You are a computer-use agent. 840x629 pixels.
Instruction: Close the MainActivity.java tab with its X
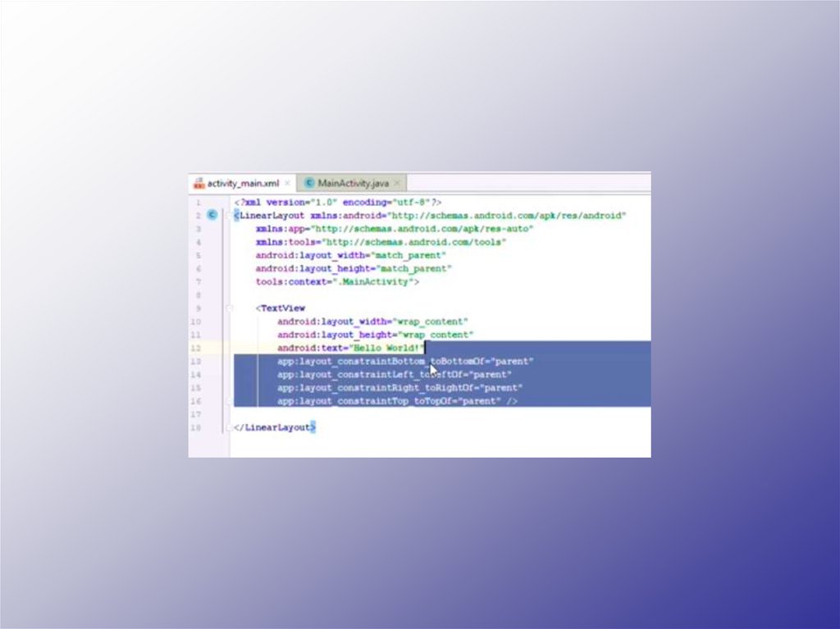(x=397, y=183)
